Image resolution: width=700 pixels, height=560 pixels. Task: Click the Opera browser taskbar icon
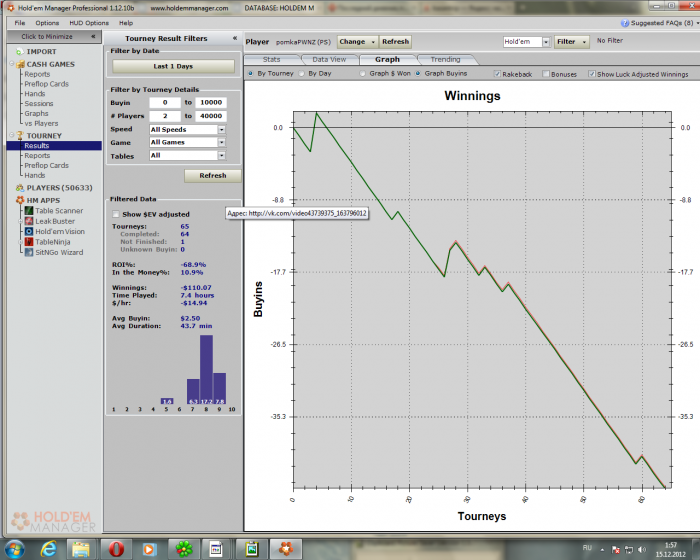[116, 548]
